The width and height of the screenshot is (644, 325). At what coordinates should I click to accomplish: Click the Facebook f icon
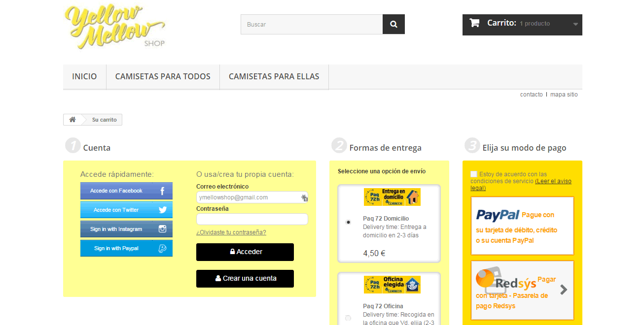163,191
